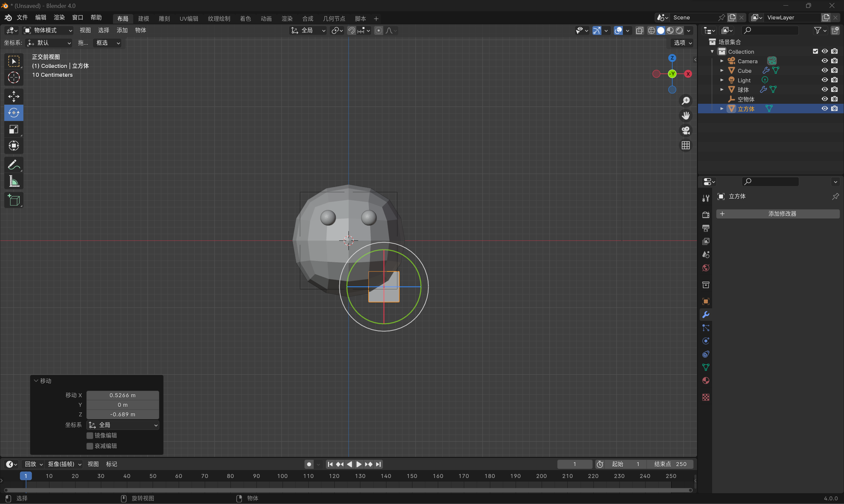This screenshot has width=844, height=504.
Task: Expand the Cube item in outliner
Action: click(x=722, y=70)
